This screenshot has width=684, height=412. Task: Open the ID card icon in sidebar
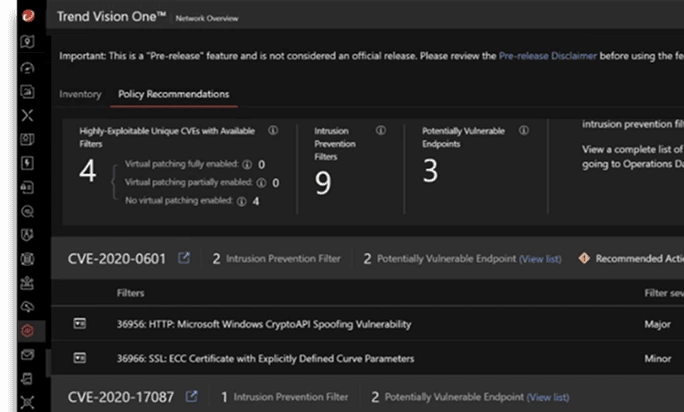27,139
